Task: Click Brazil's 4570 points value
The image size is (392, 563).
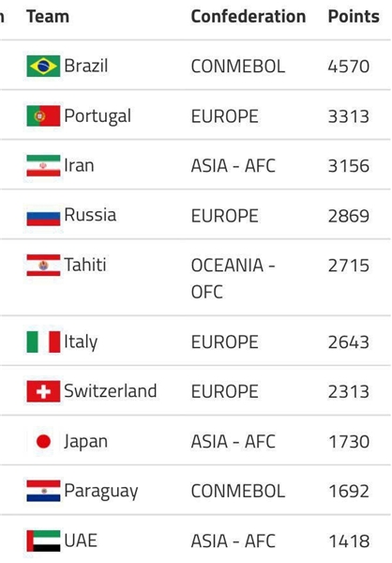Action: [x=349, y=67]
